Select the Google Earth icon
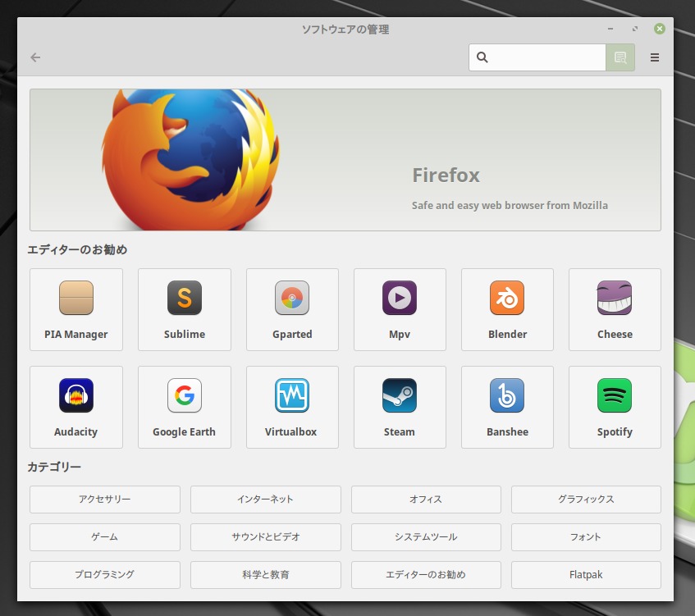The width and height of the screenshot is (695, 616). point(185,395)
